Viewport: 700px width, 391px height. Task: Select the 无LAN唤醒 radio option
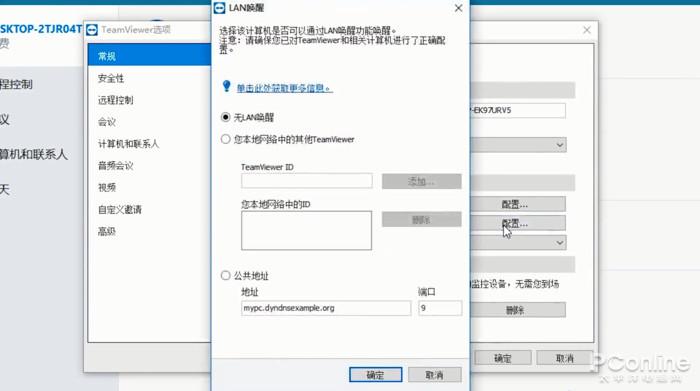point(225,117)
